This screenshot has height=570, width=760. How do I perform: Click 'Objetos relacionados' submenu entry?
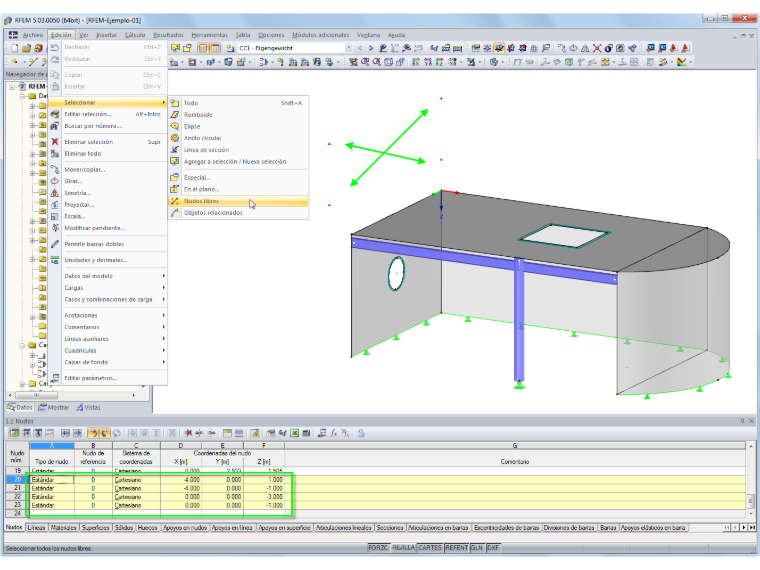238,213
